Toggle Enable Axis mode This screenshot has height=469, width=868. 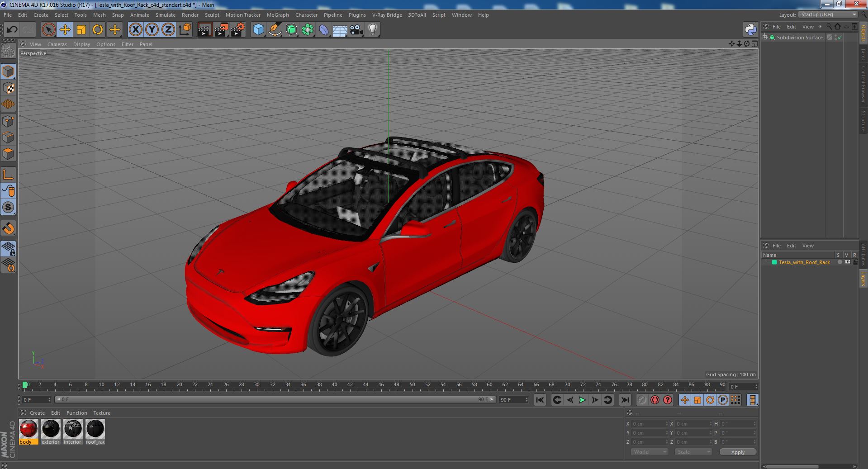click(x=8, y=175)
